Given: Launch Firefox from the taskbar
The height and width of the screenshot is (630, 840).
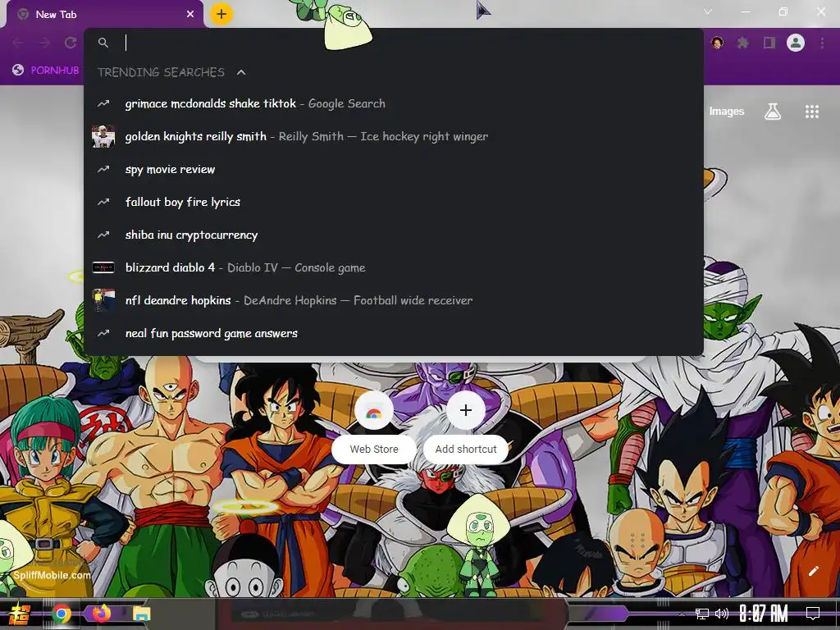Looking at the screenshot, I should coord(102,614).
